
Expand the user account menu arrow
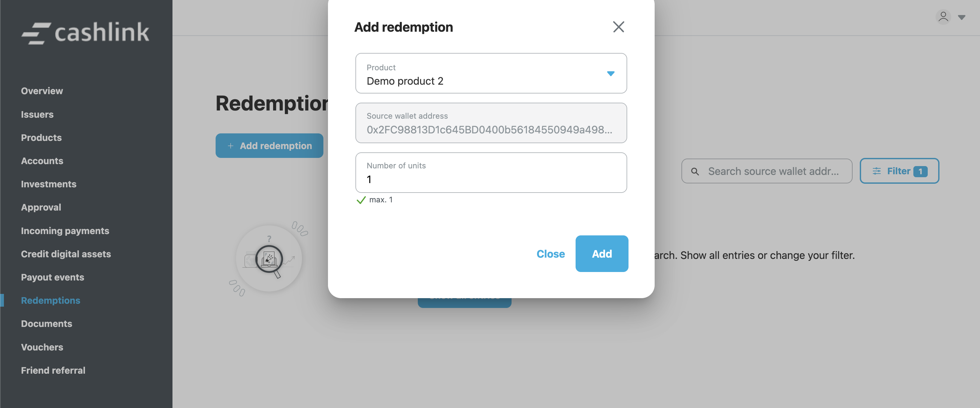click(961, 18)
